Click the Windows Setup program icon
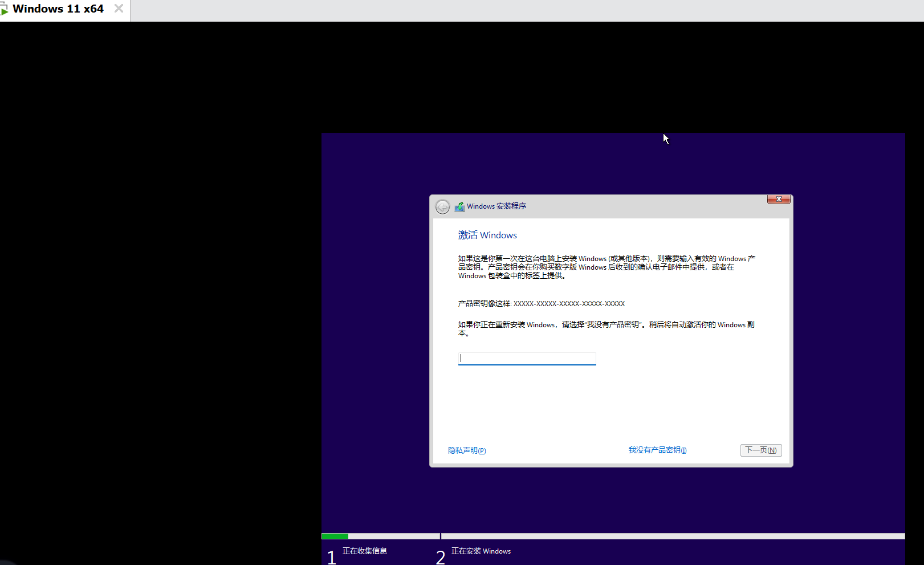The height and width of the screenshot is (565, 924). pyautogui.click(x=459, y=206)
